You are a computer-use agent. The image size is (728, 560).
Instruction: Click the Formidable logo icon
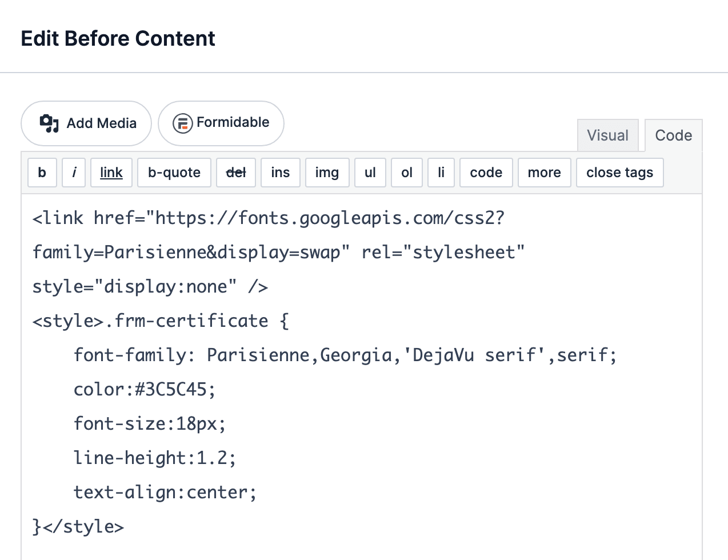coord(182,123)
